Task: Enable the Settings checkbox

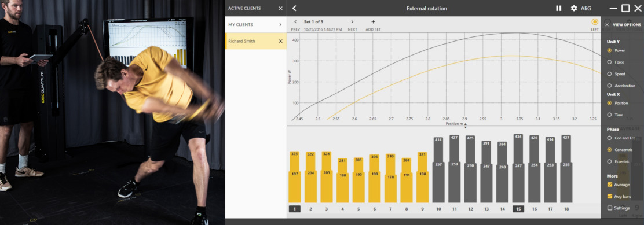Action: pyautogui.click(x=609, y=208)
